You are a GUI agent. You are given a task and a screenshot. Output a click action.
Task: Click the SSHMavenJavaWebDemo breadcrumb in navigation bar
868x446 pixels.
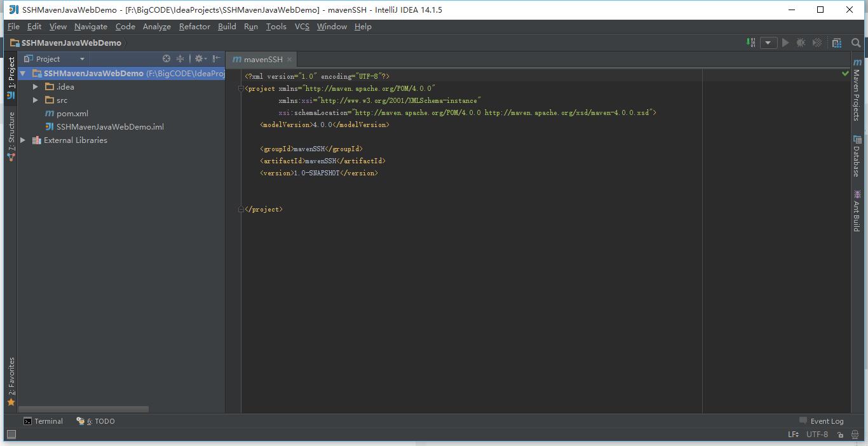click(x=65, y=43)
